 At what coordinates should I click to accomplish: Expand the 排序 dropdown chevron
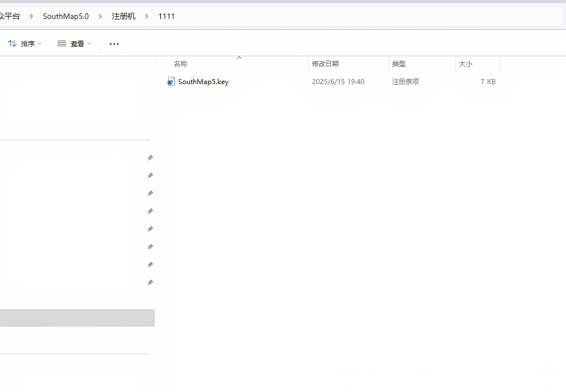40,43
